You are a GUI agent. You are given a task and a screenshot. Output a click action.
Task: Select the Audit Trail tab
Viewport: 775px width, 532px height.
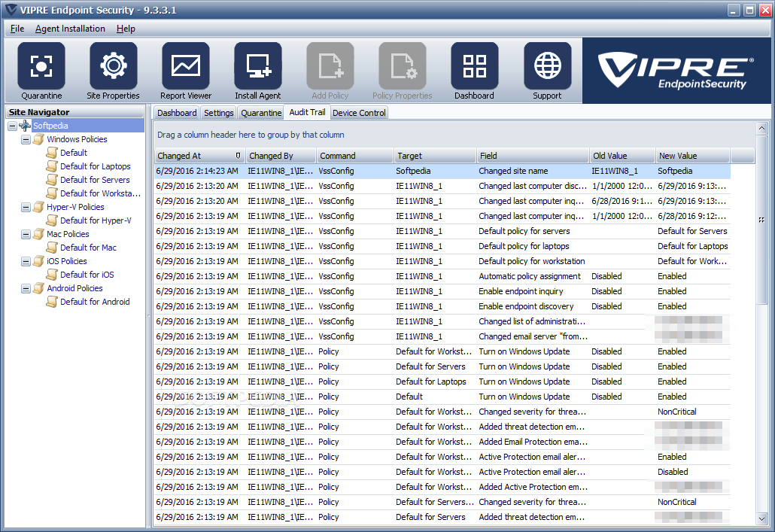307,112
